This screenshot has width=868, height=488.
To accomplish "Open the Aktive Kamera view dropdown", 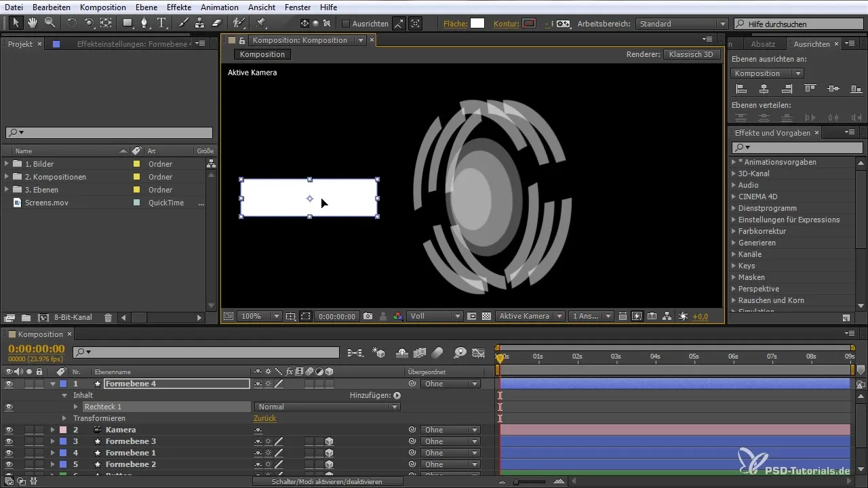I will [531, 316].
